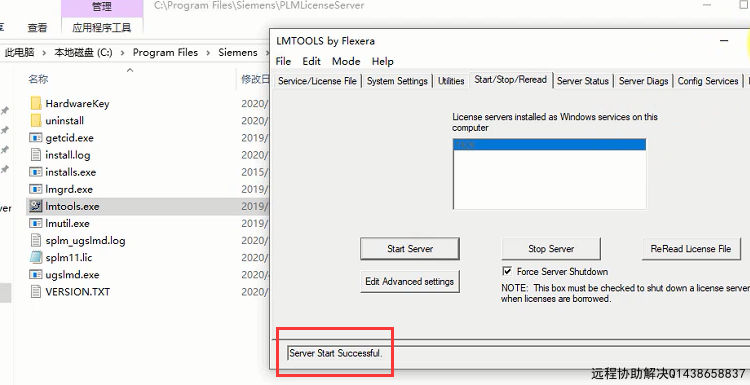This screenshot has height=385, width=750.
Task: Open the 管理 contextual tab in Explorer
Action: 102,7
